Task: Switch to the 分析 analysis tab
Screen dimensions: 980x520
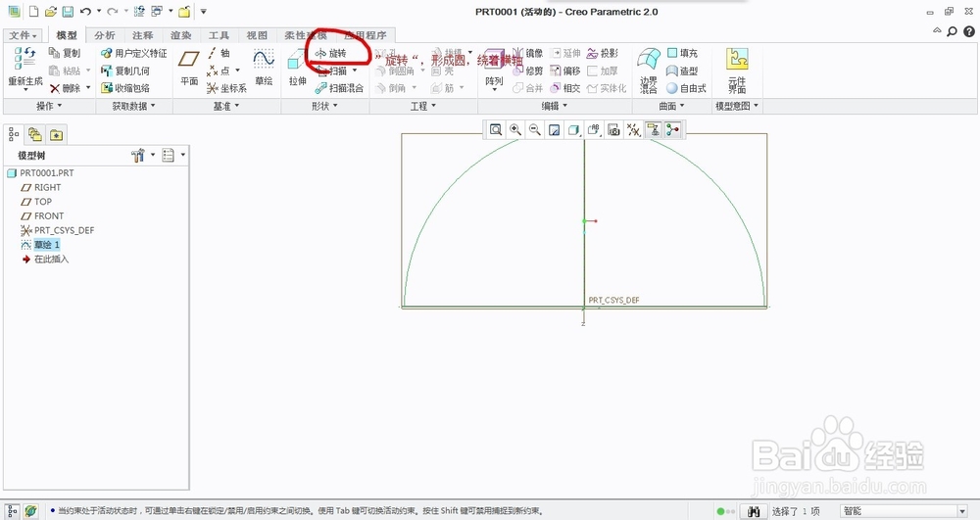Action: point(105,35)
